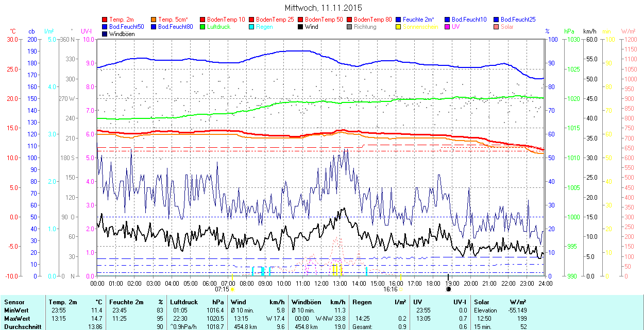Viewport: 644px width, 330px height.
Task: Click the sunrise marker at 07:15
Action: click(232, 289)
